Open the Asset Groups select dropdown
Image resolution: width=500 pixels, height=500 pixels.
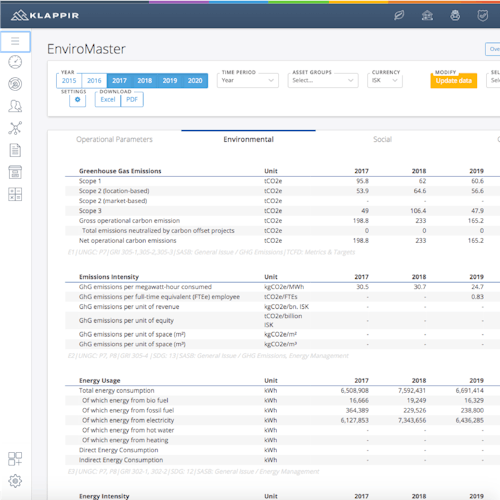323,80
